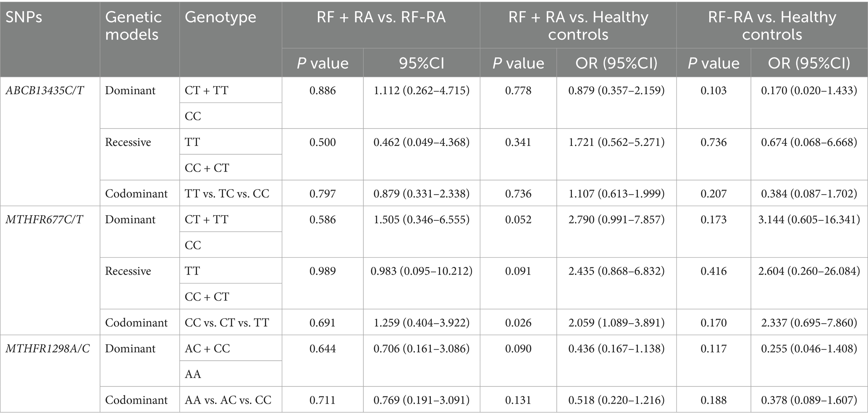Viewport: 868px width, 420px height.
Task: Select the MTHFR1298A/C row label
Action: (47, 349)
